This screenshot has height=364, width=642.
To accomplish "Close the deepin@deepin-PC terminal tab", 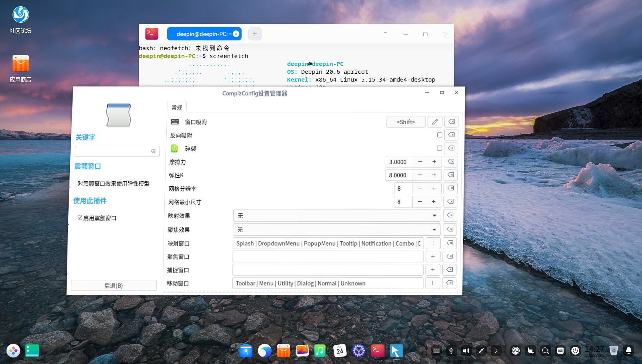I will click(x=236, y=34).
